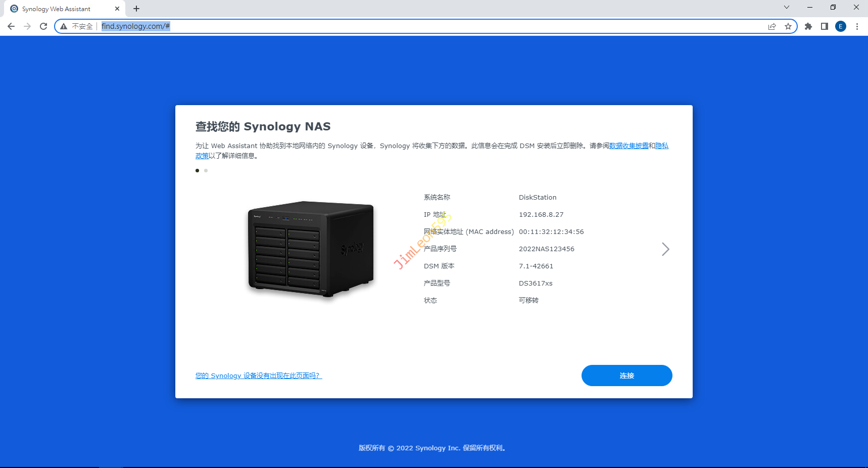Screen dimensions: 868x468
Task: Click the share page icon in address bar
Action: tap(772, 26)
